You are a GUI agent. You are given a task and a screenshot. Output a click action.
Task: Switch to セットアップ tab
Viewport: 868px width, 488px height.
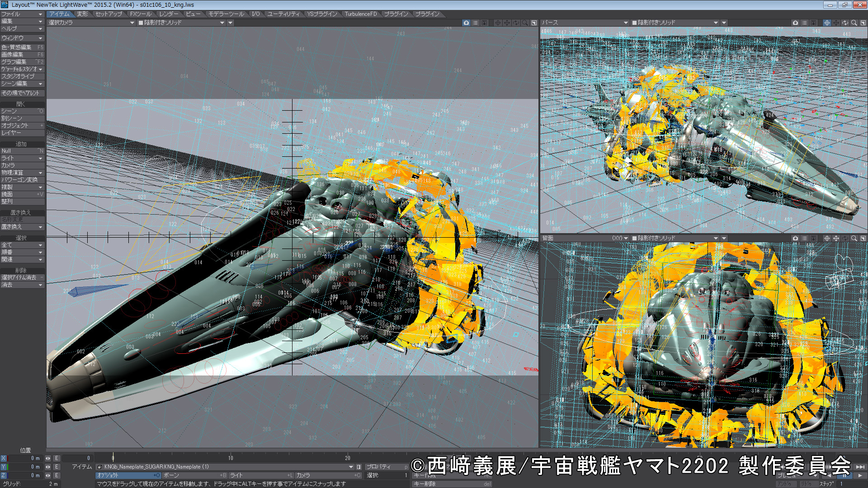pyautogui.click(x=109, y=14)
